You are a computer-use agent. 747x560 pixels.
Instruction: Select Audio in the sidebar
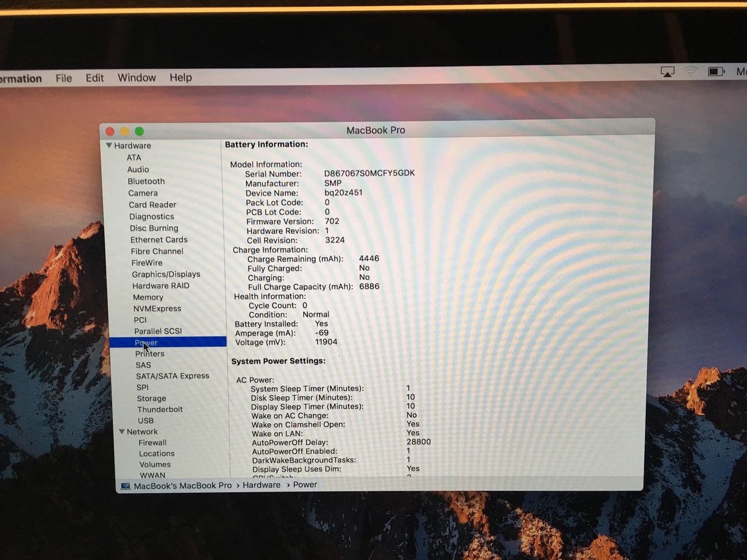point(138,169)
